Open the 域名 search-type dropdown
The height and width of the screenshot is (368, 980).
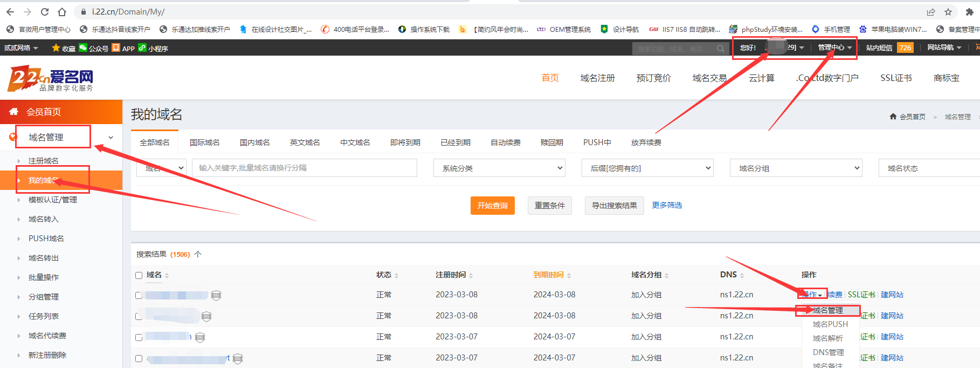[x=162, y=168]
